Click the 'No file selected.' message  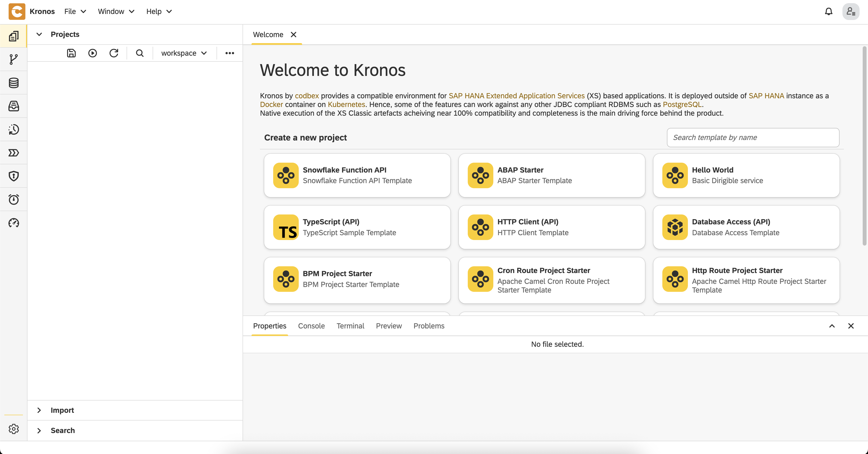(x=557, y=344)
